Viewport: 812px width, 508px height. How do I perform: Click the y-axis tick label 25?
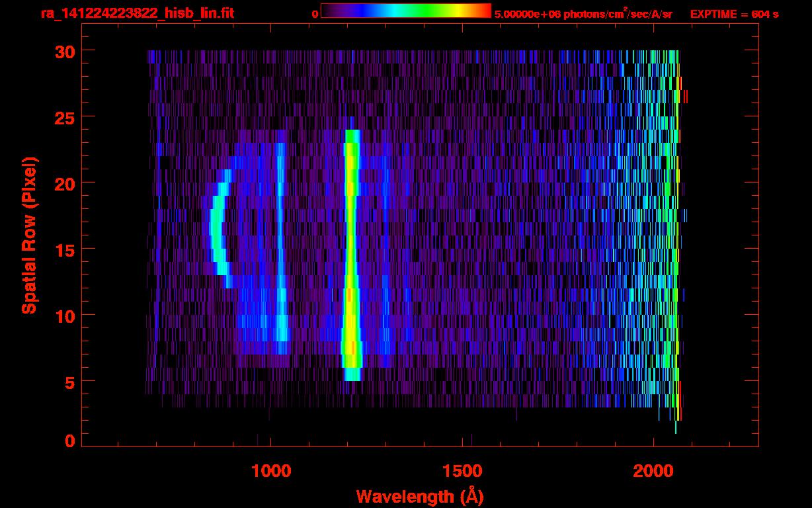(x=64, y=117)
